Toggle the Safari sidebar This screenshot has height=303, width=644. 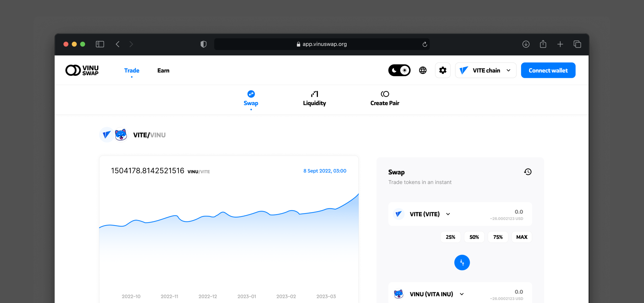tap(100, 44)
